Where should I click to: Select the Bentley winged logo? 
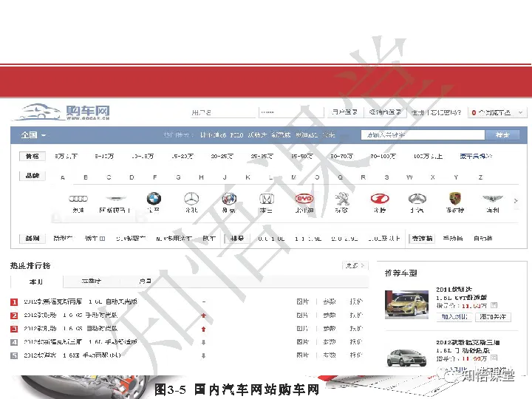[x=493, y=199]
